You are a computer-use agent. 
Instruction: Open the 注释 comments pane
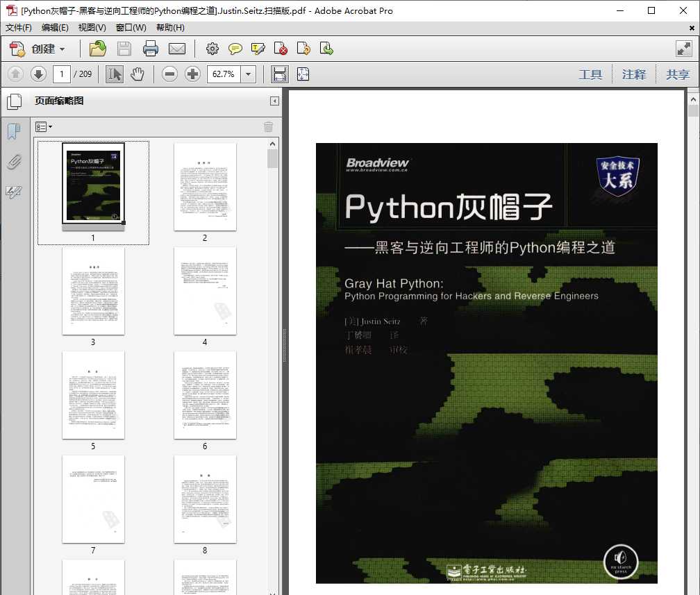click(x=634, y=74)
